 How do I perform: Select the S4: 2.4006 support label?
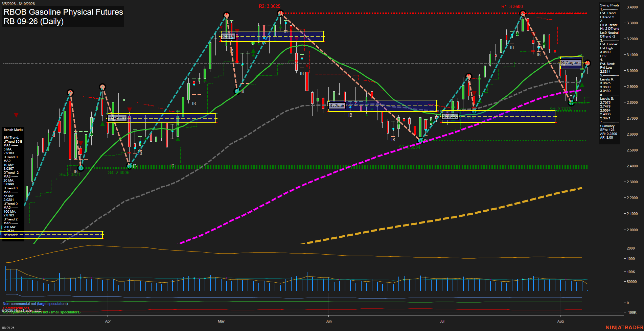119,173
